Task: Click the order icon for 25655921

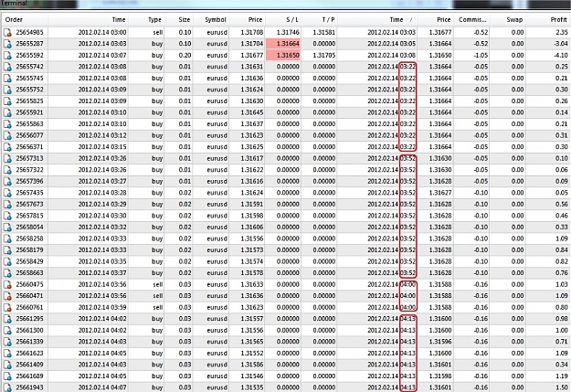Action: [x=7, y=112]
